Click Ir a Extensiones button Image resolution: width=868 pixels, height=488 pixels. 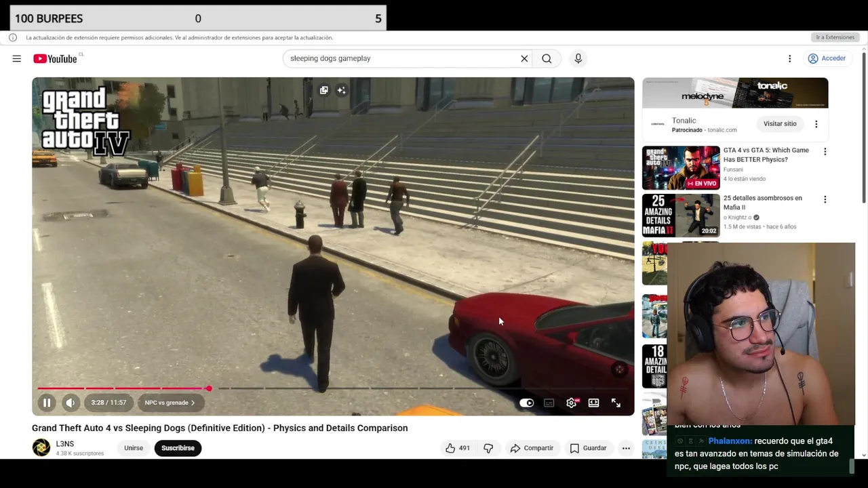click(x=835, y=37)
